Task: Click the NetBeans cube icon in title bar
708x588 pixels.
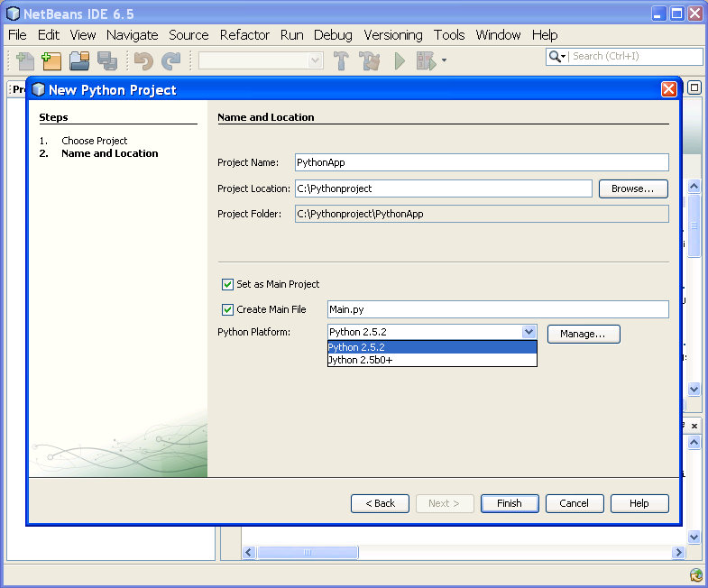Action: (14, 14)
